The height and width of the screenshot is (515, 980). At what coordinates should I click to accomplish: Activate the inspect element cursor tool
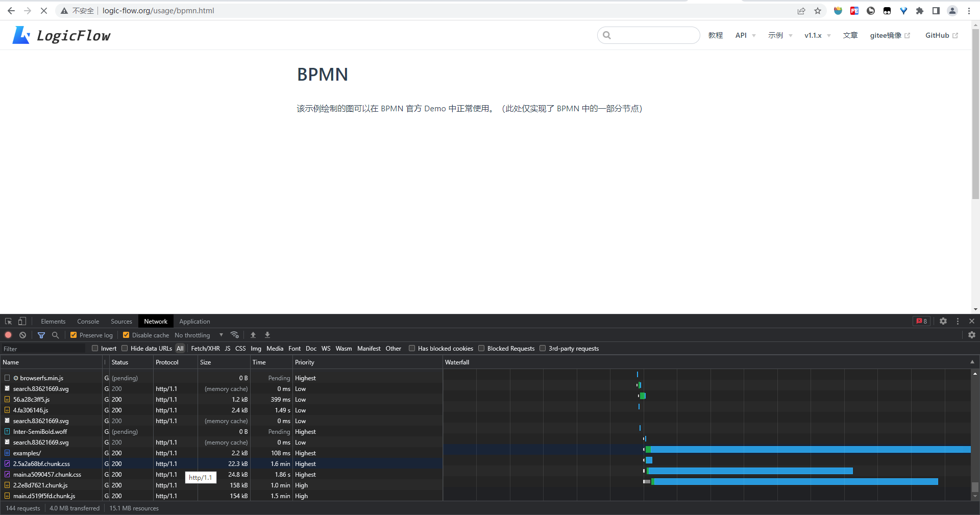coord(8,321)
